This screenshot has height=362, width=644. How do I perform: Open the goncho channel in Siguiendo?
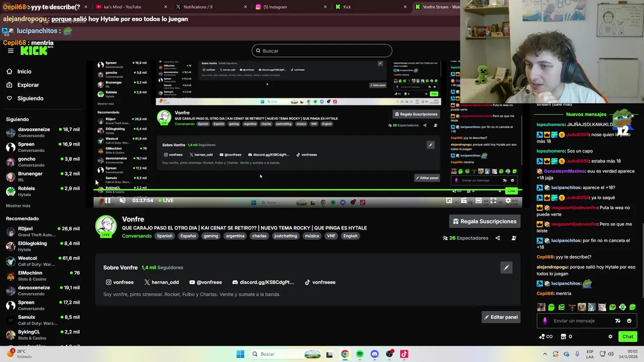click(x=43, y=162)
